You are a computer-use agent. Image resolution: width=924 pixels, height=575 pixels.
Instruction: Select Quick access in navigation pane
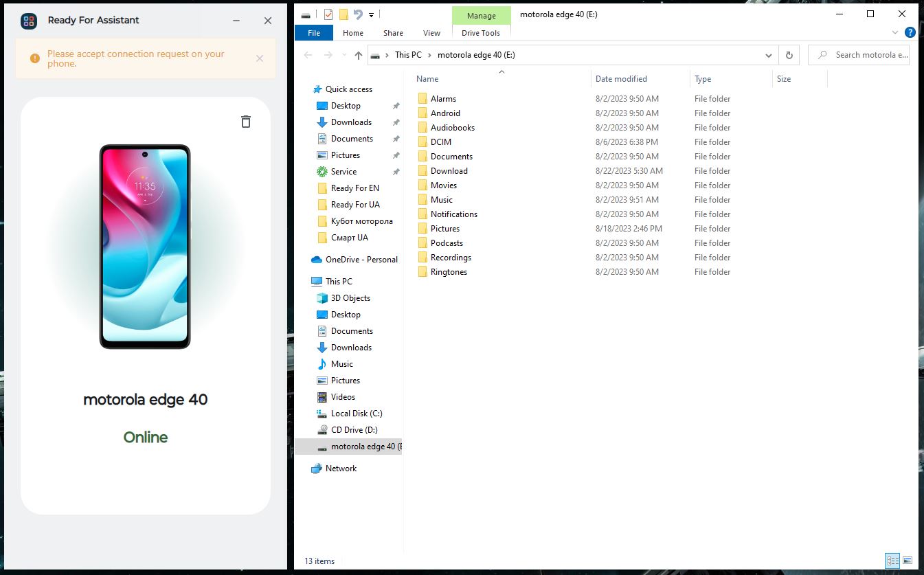pos(348,89)
